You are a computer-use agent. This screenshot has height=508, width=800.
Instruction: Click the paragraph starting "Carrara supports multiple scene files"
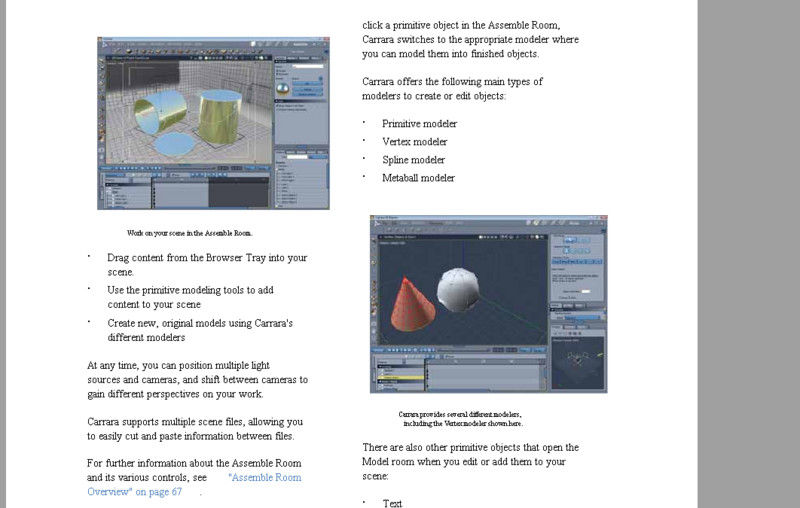(195, 429)
